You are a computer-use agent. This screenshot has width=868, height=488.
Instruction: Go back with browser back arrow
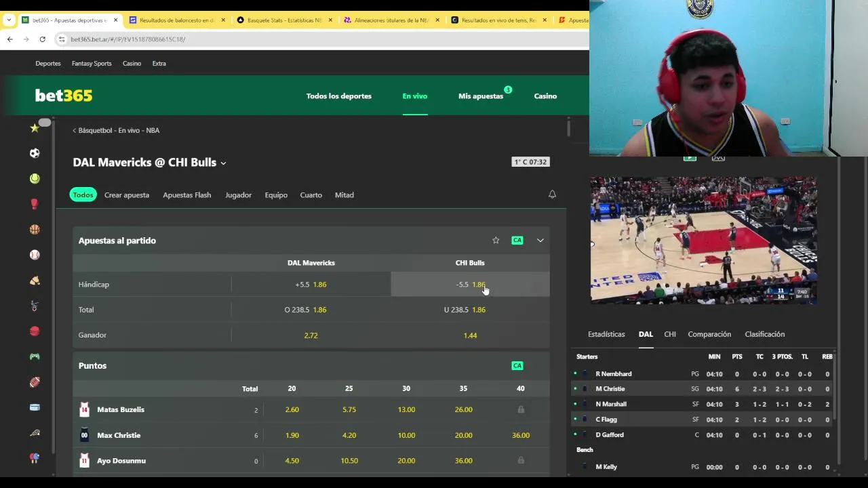tap(10, 39)
